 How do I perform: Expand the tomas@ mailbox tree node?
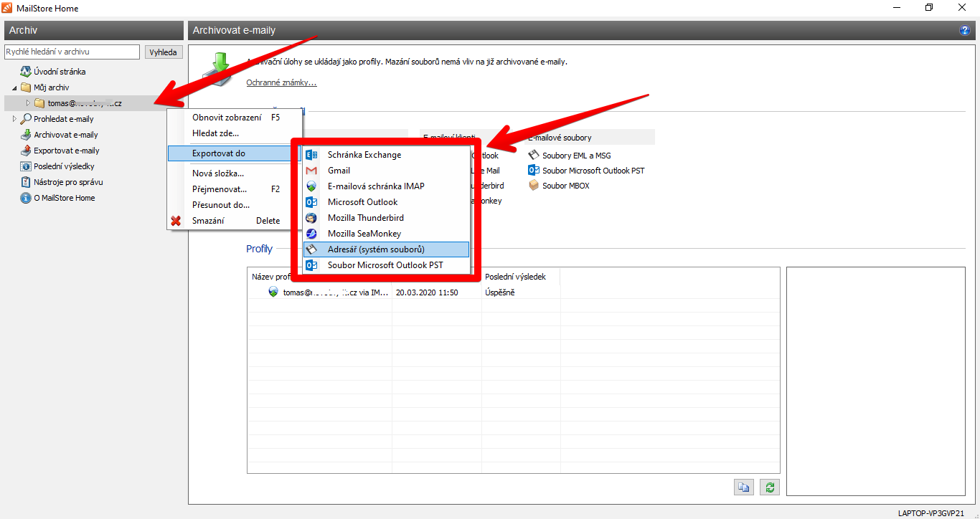pos(28,103)
